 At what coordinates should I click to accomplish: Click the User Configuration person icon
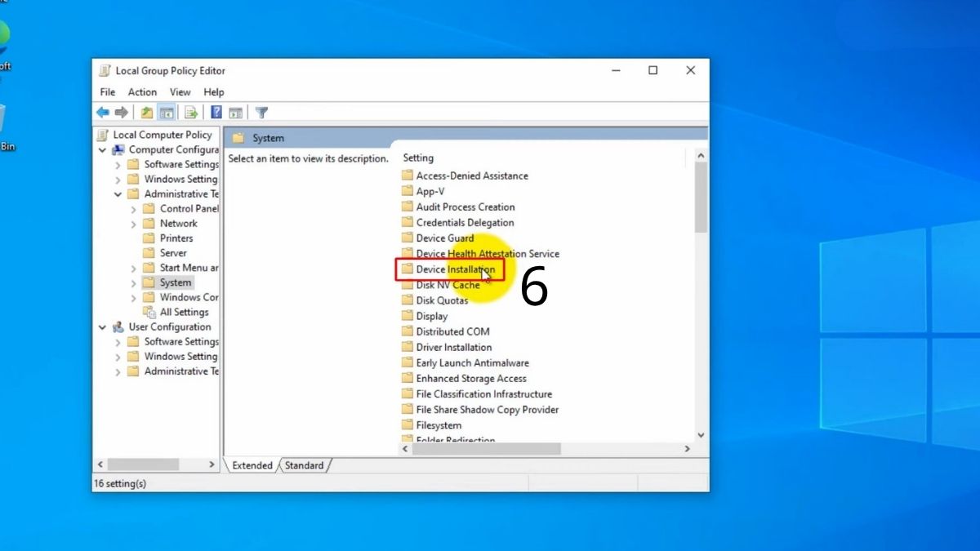point(118,327)
